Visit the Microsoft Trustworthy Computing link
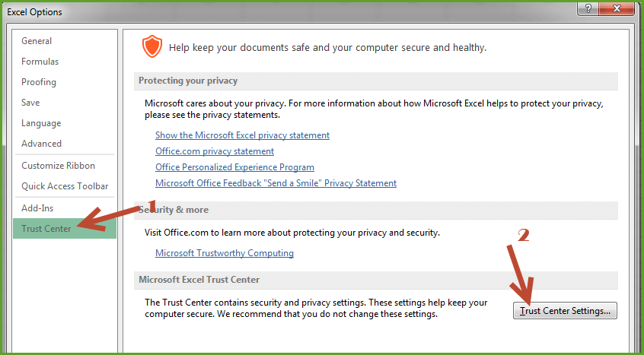This screenshot has height=355, width=644. click(225, 253)
